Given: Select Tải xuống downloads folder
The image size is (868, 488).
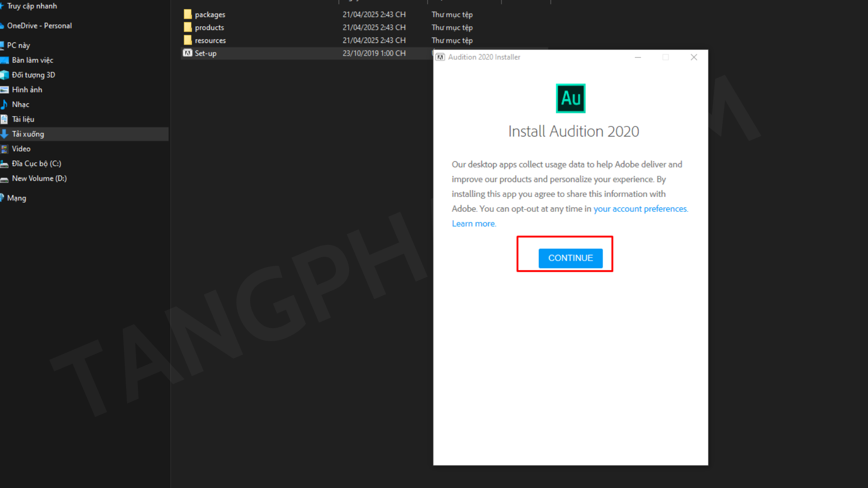Looking at the screenshot, I should 28,134.
